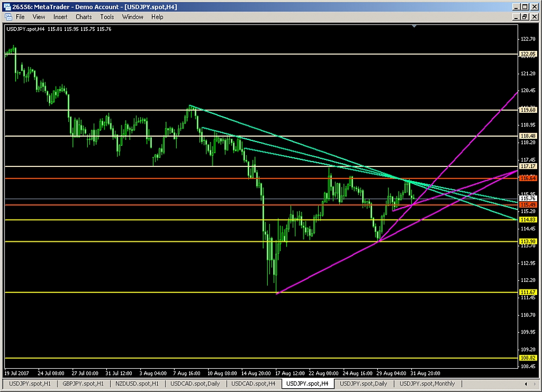Switch to USDJPY.spot,Monthly chart tab
The image size is (542, 392).
427,383
